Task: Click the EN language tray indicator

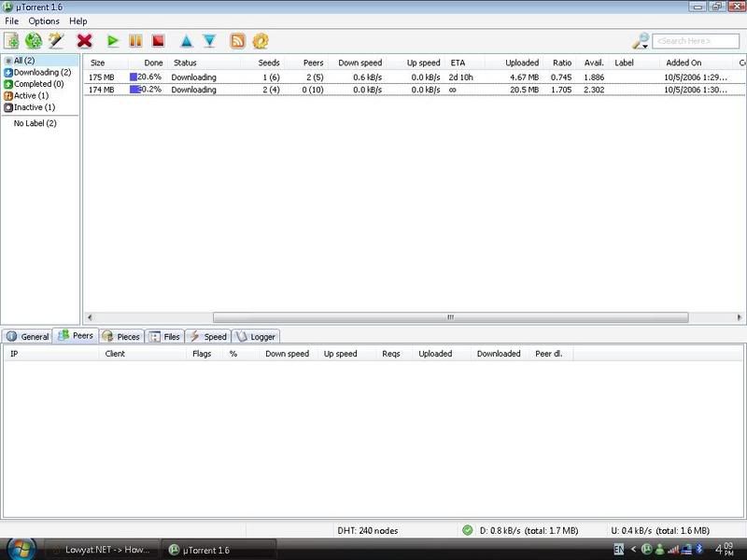Action: pyautogui.click(x=619, y=549)
